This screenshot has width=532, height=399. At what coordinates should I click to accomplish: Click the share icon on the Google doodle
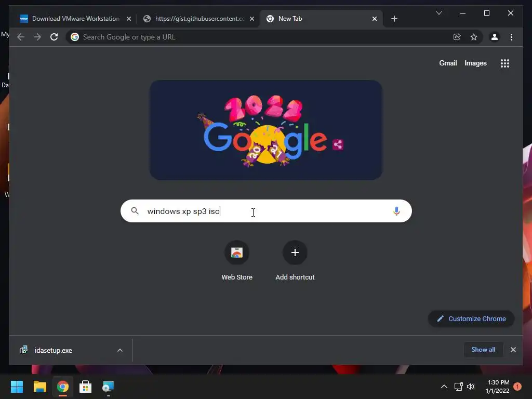(x=338, y=144)
